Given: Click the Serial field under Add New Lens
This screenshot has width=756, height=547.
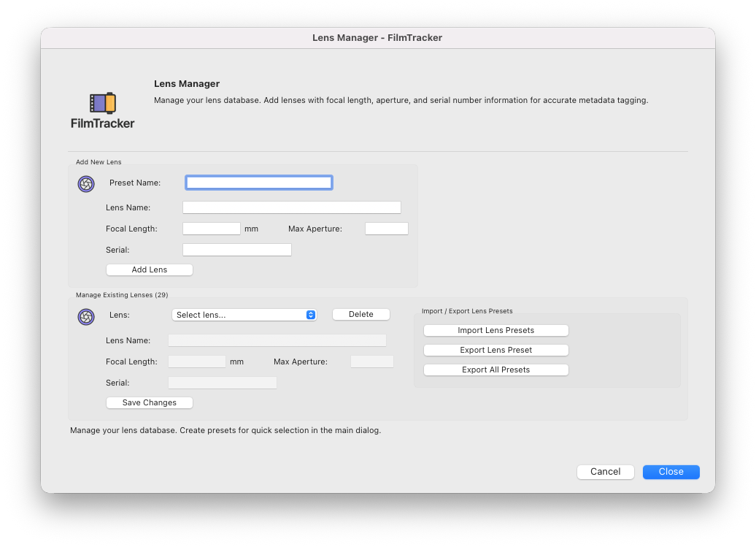Looking at the screenshot, I should click(x=236, y=249).
